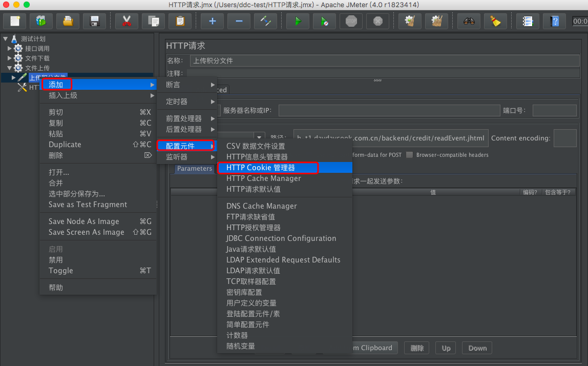Screen dimensions: 588x366
Task: Click the Shutdown test icon
Action: coord(377,21)
